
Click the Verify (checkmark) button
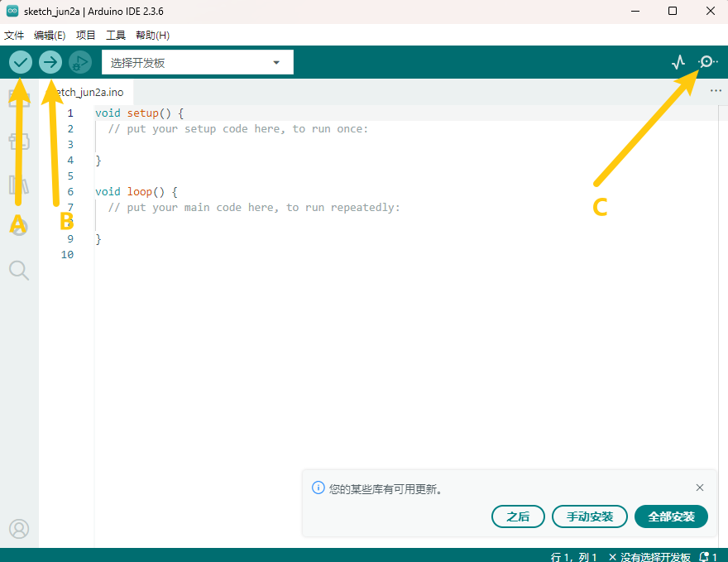point(21,62)
